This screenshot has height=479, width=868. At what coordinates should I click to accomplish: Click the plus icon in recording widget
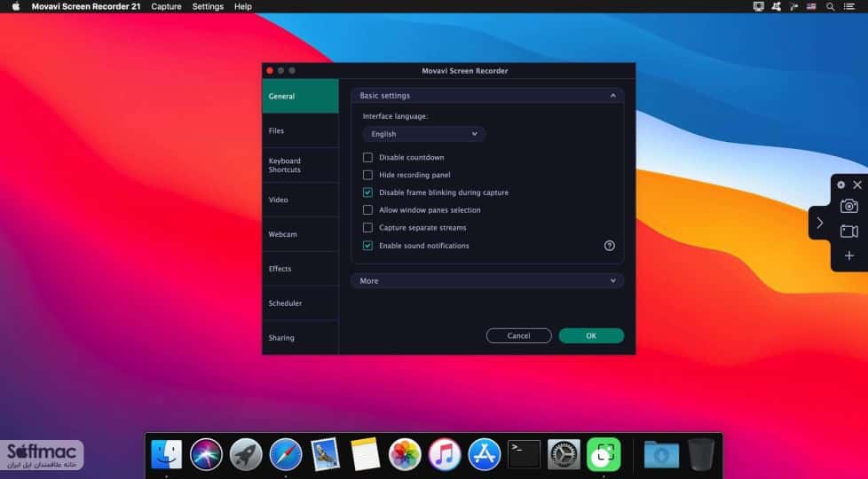pos(849,255)
